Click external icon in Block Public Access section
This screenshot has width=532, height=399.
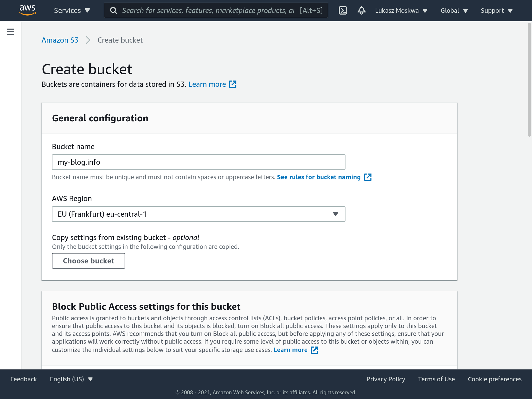click(x=314, y=350)
